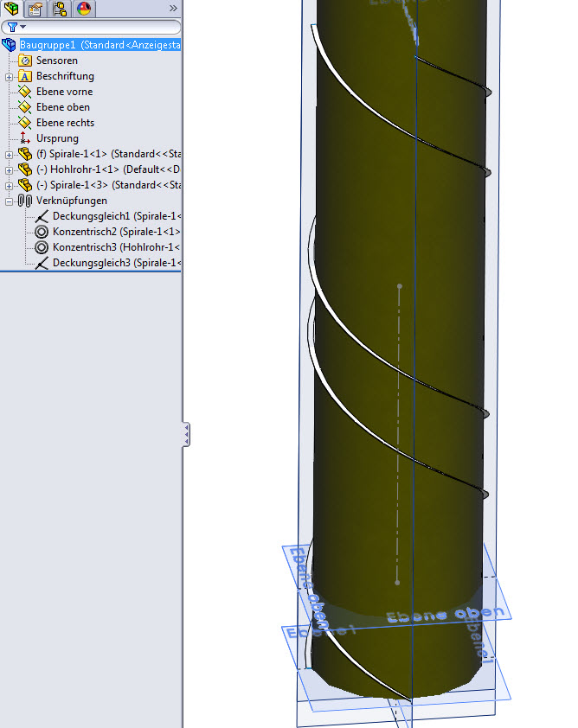Click inside the tree filter search field
Image resolution: width=578 pixels, height=728 pixels.
pyautogui.click(x=102, y=28)
